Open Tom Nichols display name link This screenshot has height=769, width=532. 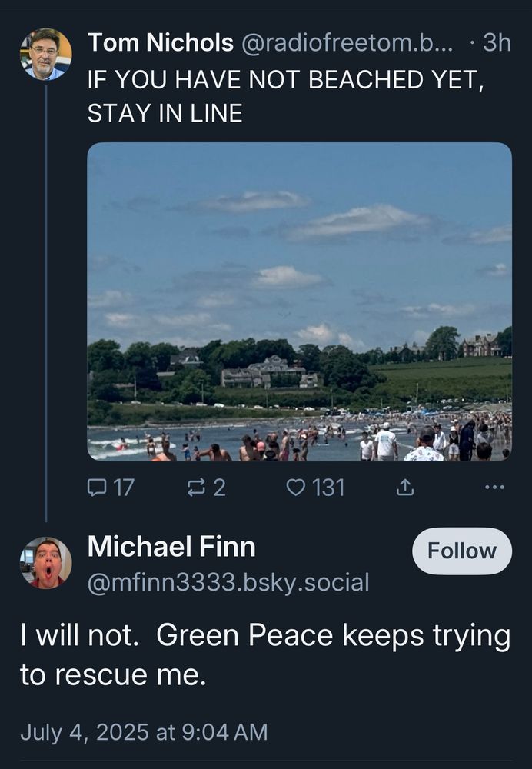tap(160, 43)
